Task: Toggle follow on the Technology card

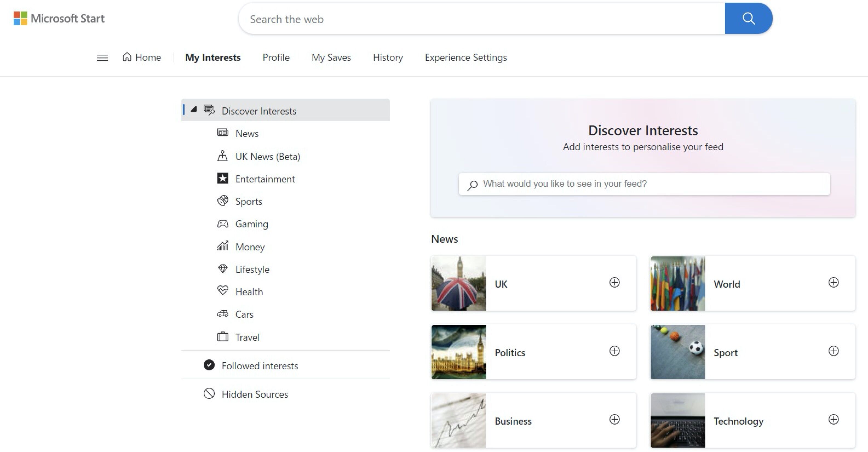Action: click(x=833, y=419)
